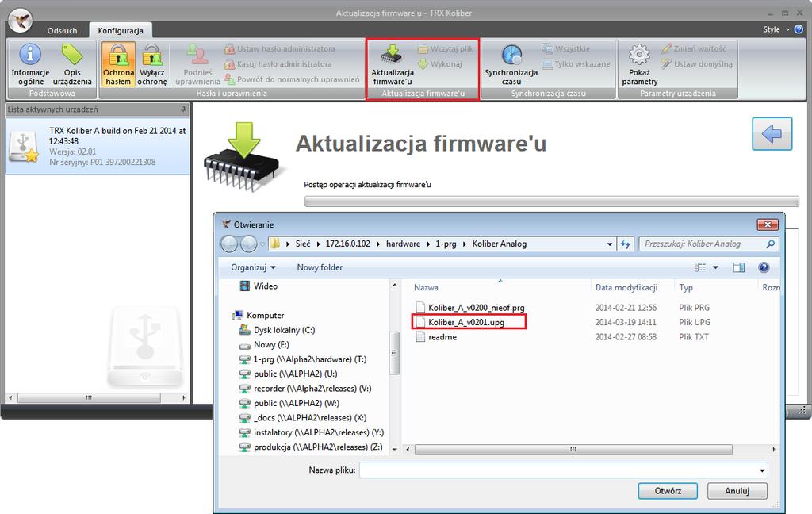Click refresh button beside address bar

[x=626, y=244]
